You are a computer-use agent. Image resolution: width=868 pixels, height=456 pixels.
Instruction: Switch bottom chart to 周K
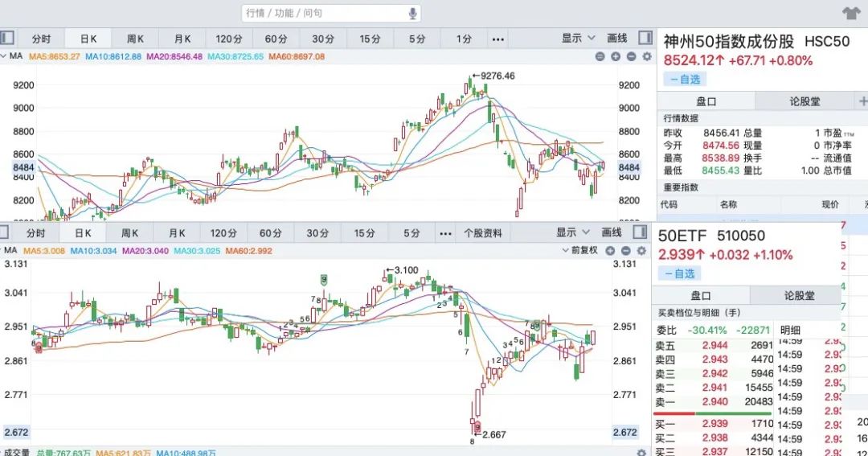130,233
